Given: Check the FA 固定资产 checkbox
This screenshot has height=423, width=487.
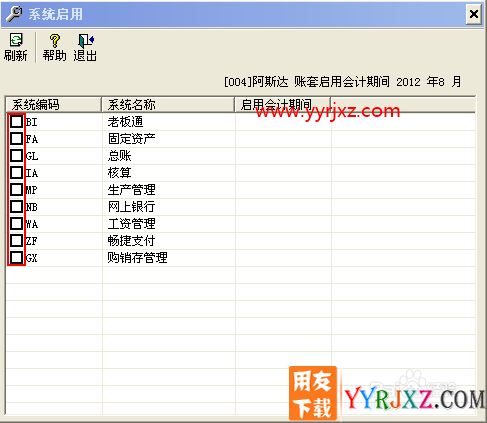Looking at the screenshot, I should (x=16, y=138).
